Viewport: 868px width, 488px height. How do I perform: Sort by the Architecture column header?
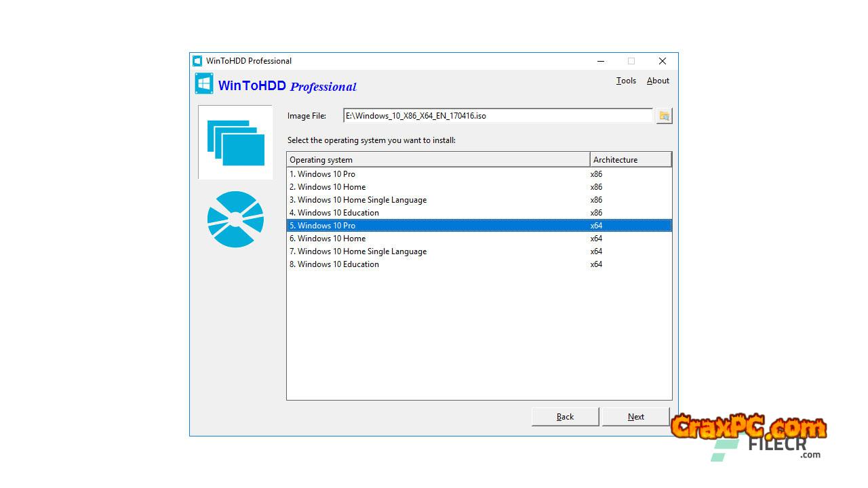[631, 160]
